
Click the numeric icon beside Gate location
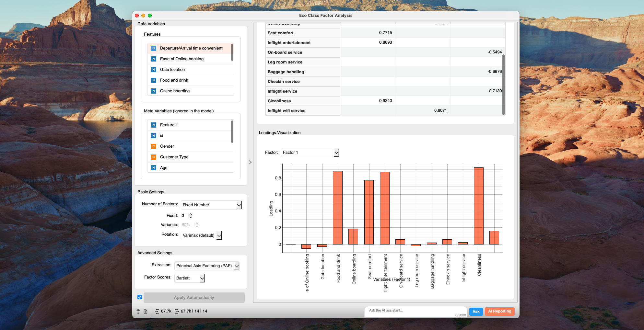[x=154, y=70]
